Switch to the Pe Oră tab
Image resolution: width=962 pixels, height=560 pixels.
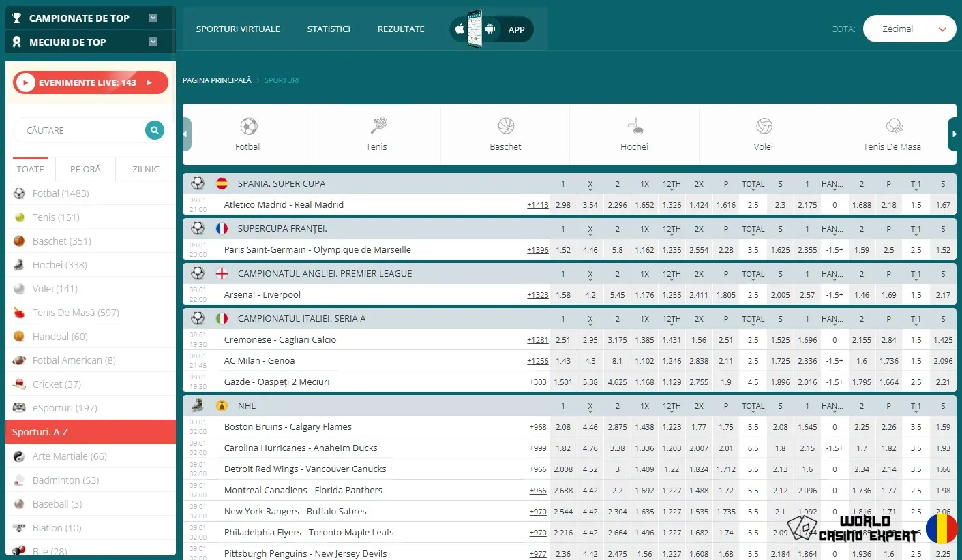[x=85, y=169]
